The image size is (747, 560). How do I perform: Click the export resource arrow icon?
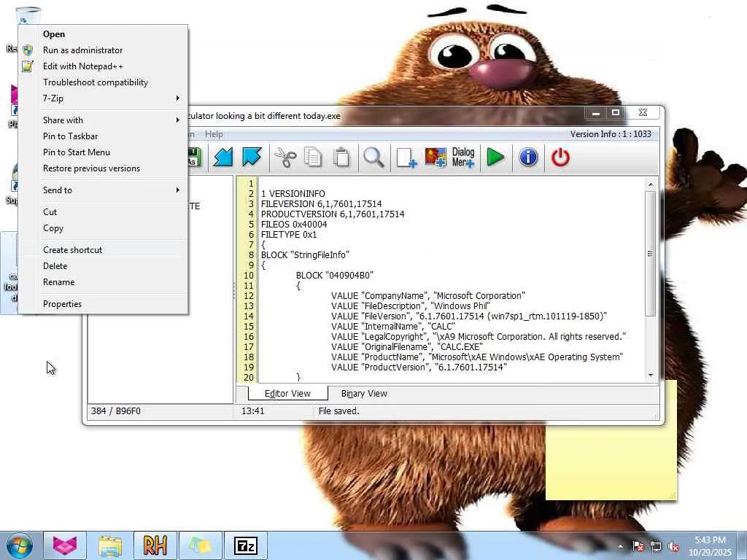[x=252, y=157]
